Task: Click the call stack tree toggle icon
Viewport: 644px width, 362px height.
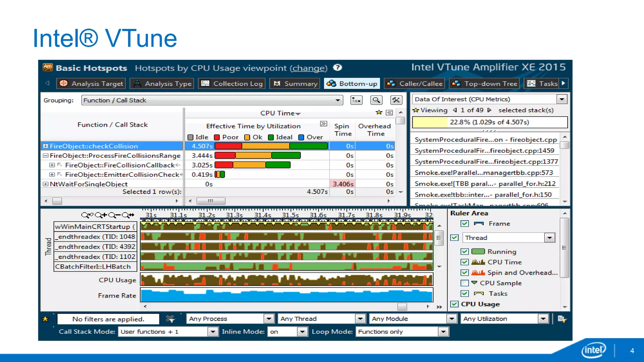Action: (356, 100)
